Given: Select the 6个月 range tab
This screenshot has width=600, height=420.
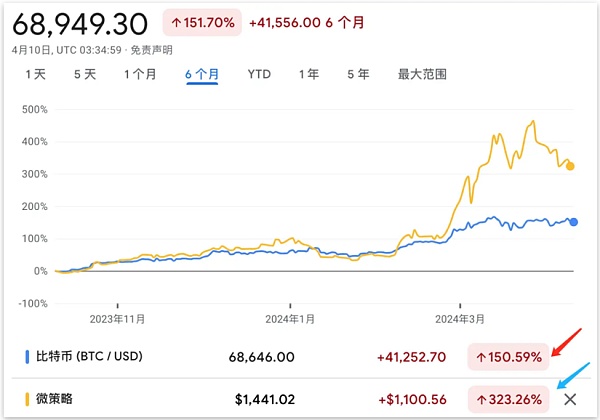Looking at the screenshot, I should [202, 74].
